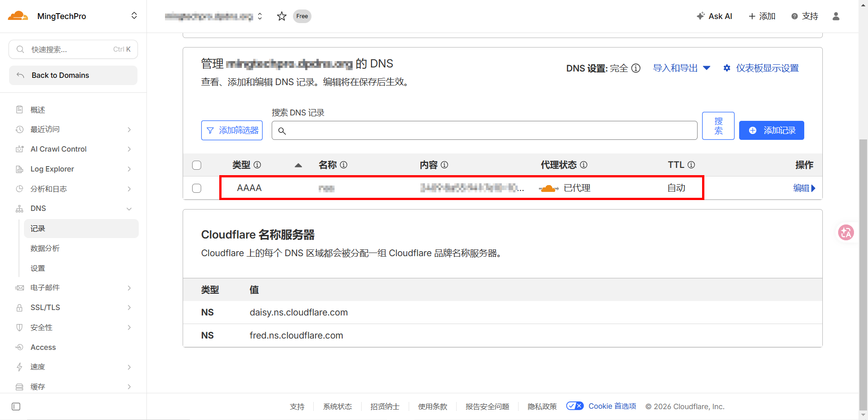Click the Free plan badge
Screen dimensions: 868x420
(x=302, y=16)
